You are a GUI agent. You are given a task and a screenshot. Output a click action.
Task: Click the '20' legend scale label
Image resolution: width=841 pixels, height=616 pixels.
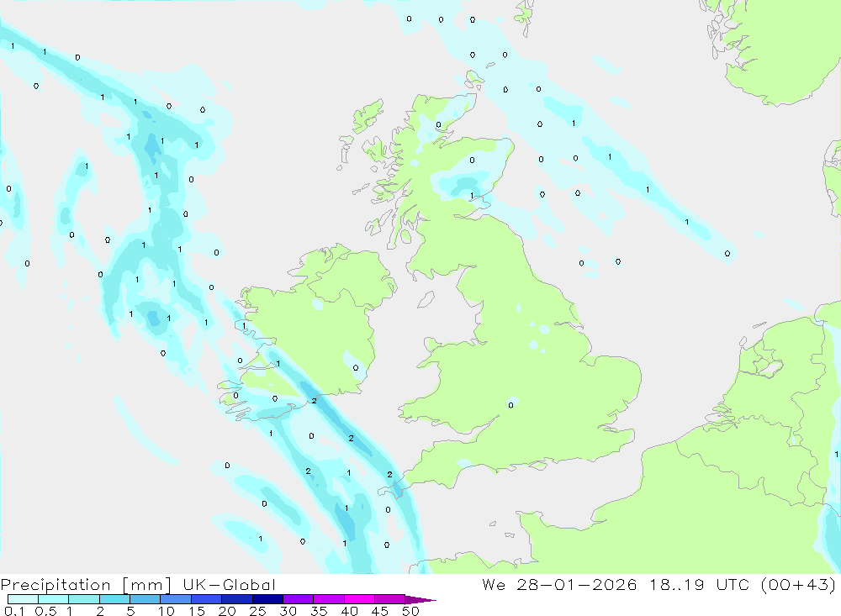(227, 611)
